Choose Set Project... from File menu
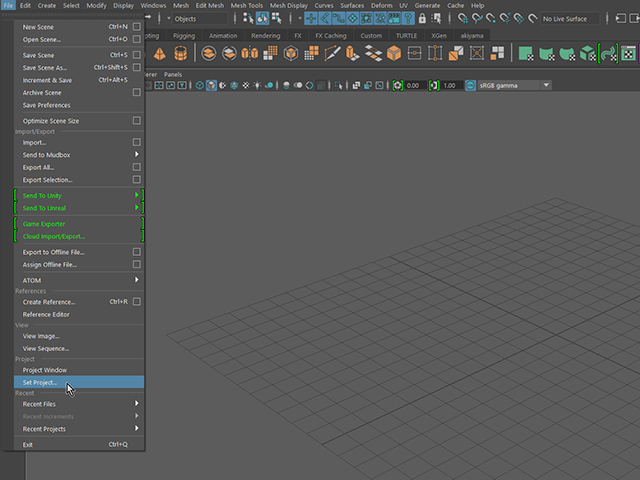This screenshot has width=640, height=480. coord(79,382)
